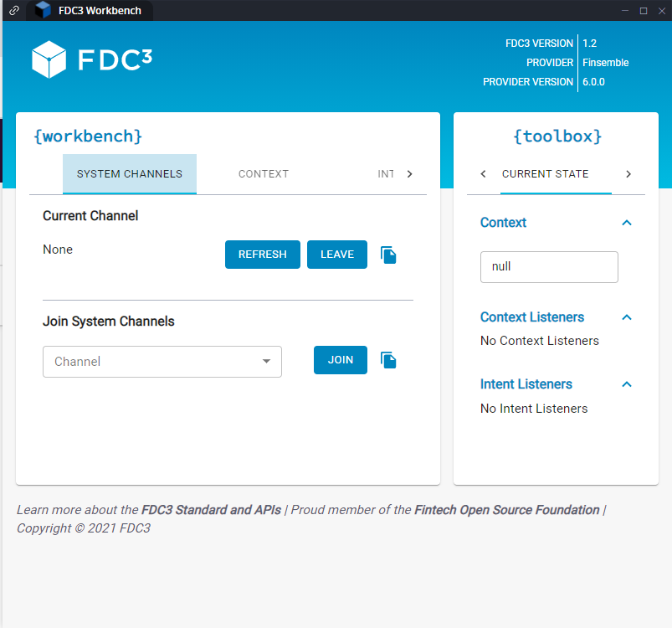This screenshot has width=672, height=628.
Task: Open FDC3 Standard and APIs link
Action: click(211, 510)
